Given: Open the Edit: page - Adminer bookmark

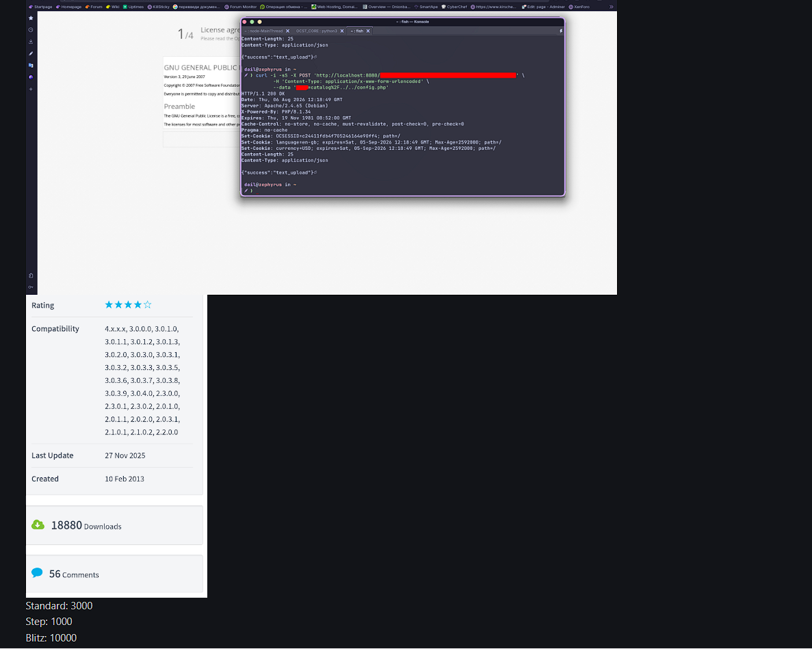Looking at the screenshot, I should point(543,7).
